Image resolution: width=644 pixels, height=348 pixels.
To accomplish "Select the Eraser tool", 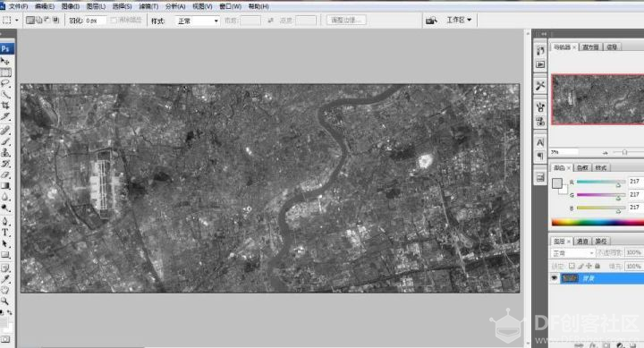I will 5,174.
